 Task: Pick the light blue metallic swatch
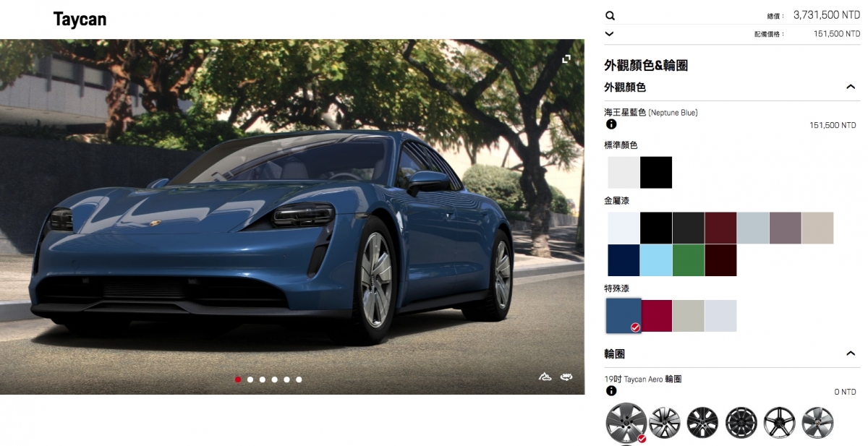656,260
